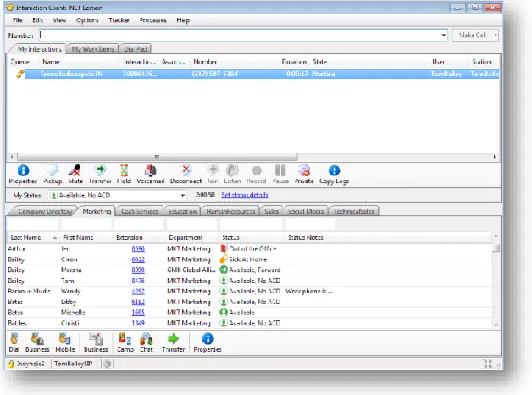Screen dimensions: 532x395
Task: Open the TechnicalSales tab
Action: pos(353,211)
